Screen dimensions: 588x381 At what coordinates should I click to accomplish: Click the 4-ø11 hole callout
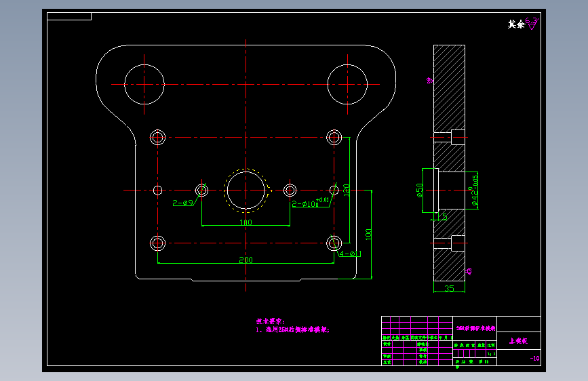point(350,254)
